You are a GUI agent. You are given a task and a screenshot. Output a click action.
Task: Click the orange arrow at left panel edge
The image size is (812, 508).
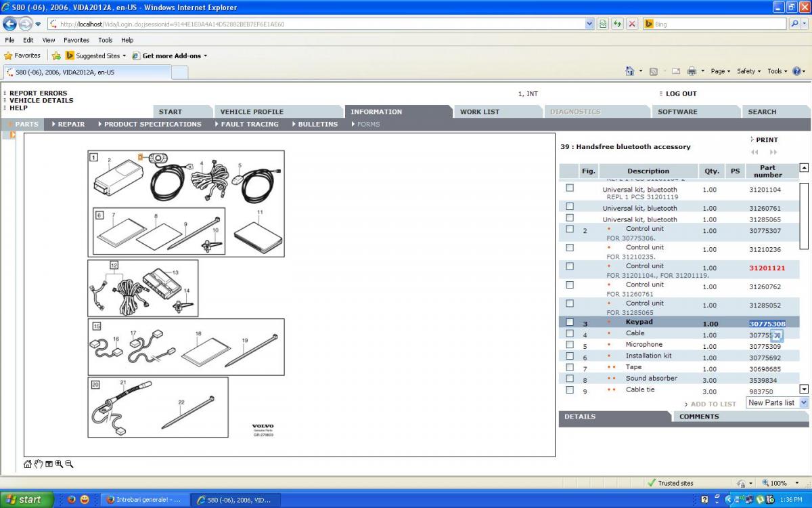click(x=12, y=135)
